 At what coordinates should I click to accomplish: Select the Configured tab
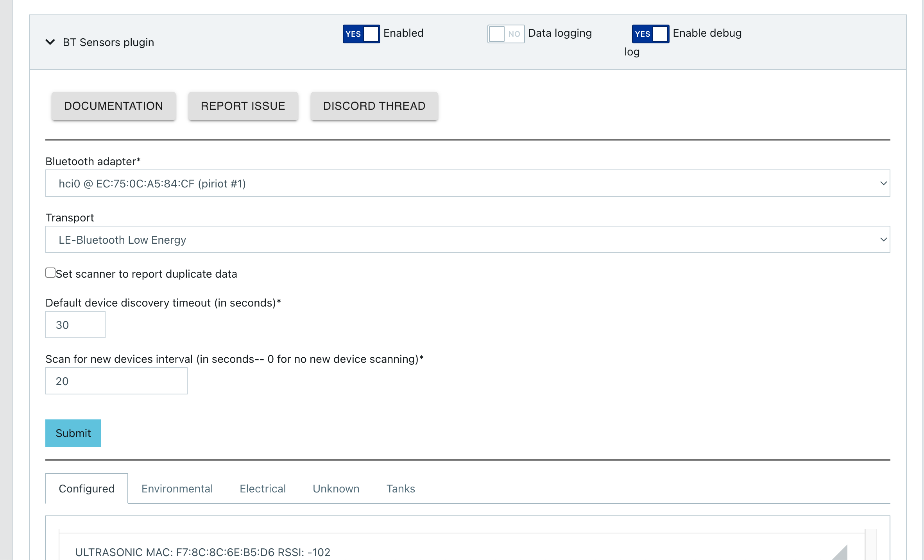[x=87, y=489]
